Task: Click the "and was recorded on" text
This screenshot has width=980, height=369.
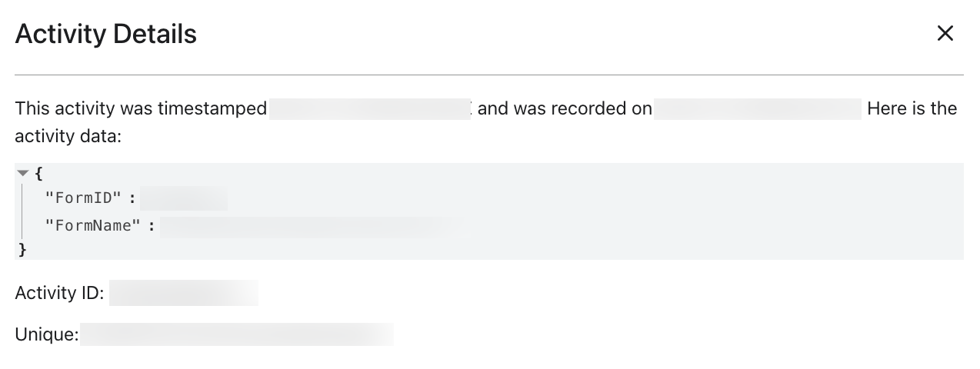Action: tap(565, 109)
